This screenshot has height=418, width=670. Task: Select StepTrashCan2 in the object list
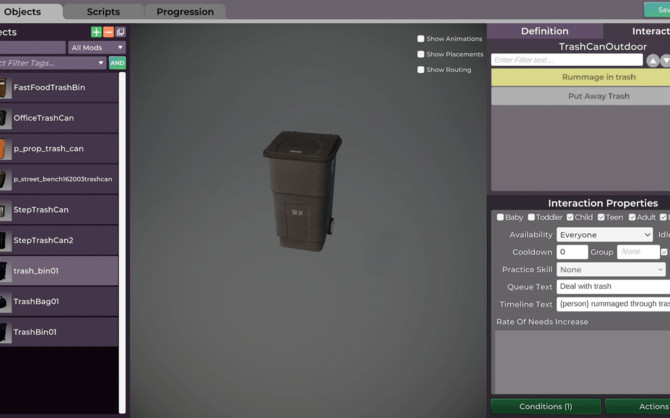[x=59, y=240]
